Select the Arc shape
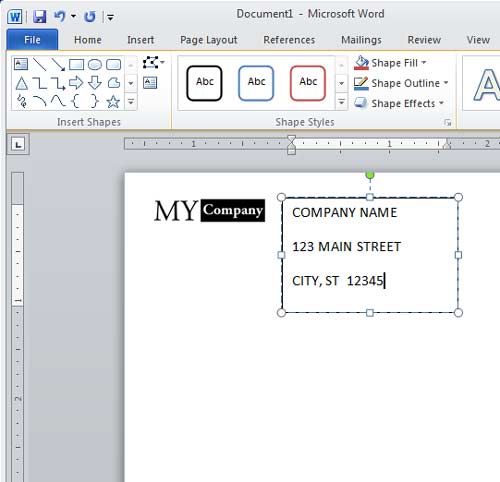 tap(40, 101)
